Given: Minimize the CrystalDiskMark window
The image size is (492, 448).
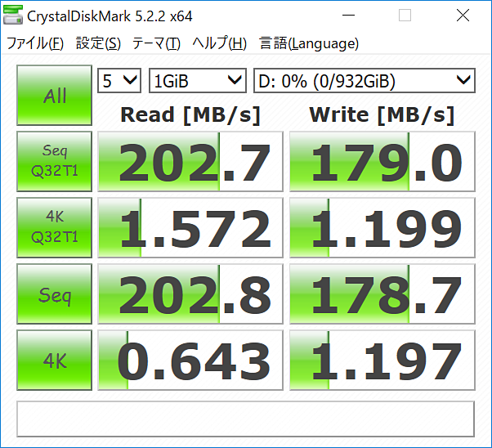Looking at the screenshot, I should 348,16.
